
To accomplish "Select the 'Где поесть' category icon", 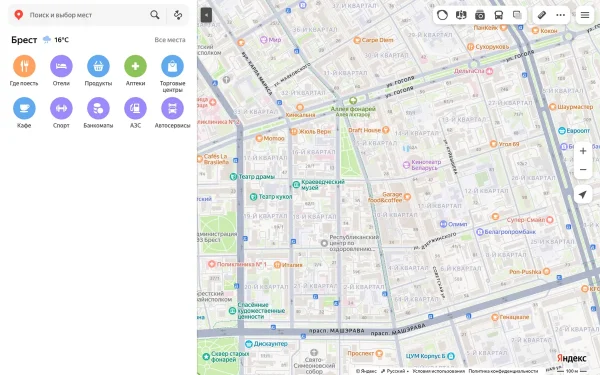I will (24, 66).
